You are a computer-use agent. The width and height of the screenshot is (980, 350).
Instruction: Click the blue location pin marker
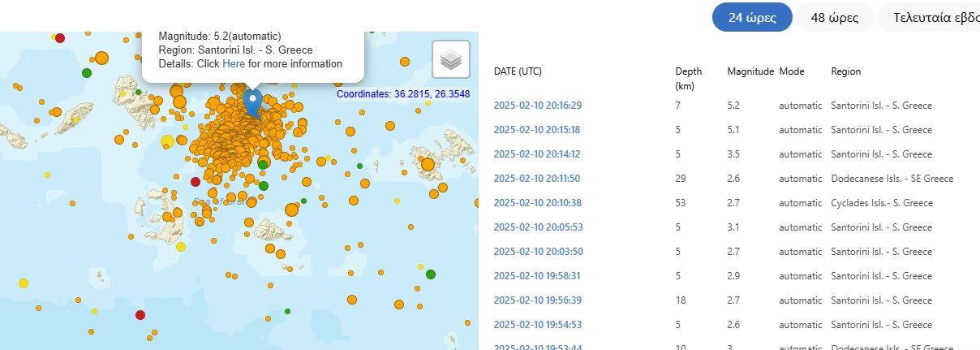(253, 103)
